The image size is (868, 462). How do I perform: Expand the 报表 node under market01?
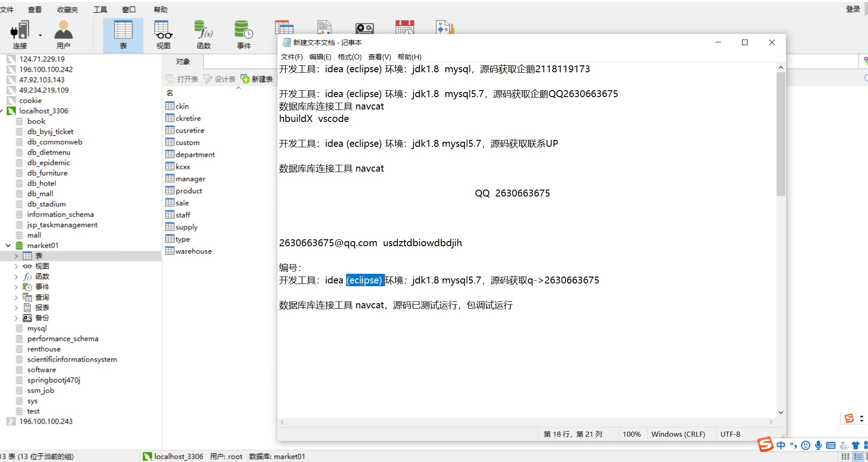point(16,307)
